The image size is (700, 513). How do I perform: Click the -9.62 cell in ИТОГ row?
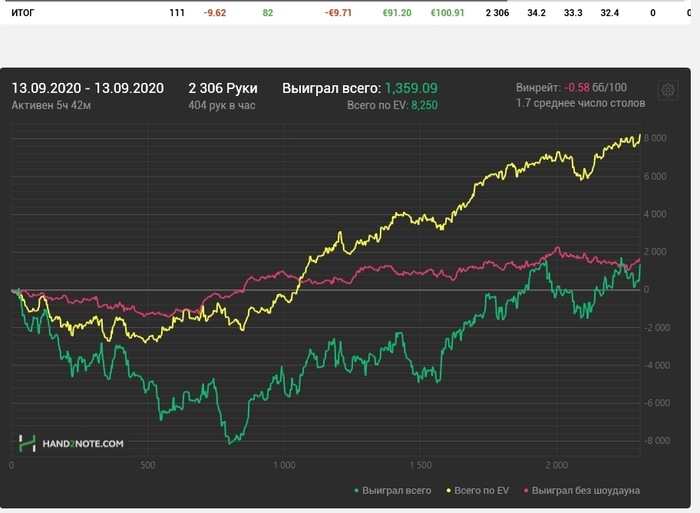pyautogui.click(x=215, y=13)
